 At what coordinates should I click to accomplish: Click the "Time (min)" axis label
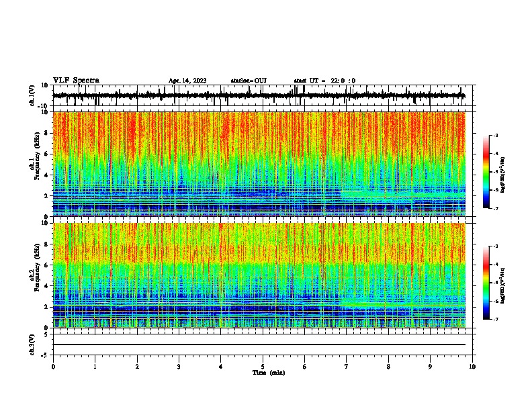(x=269, y=373)
